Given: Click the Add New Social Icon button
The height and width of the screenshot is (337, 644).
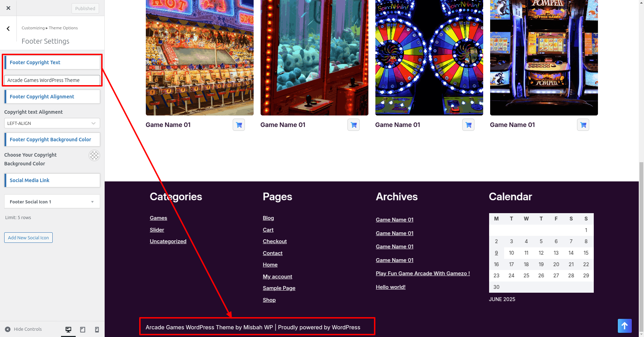Looking at the screenshot, I should tap(28, 238).
